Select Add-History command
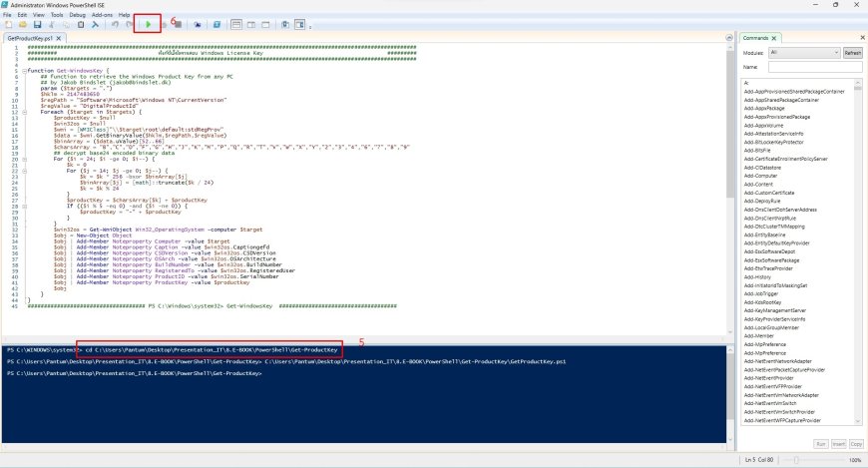 pyautogui.click(x=757, y=277)
